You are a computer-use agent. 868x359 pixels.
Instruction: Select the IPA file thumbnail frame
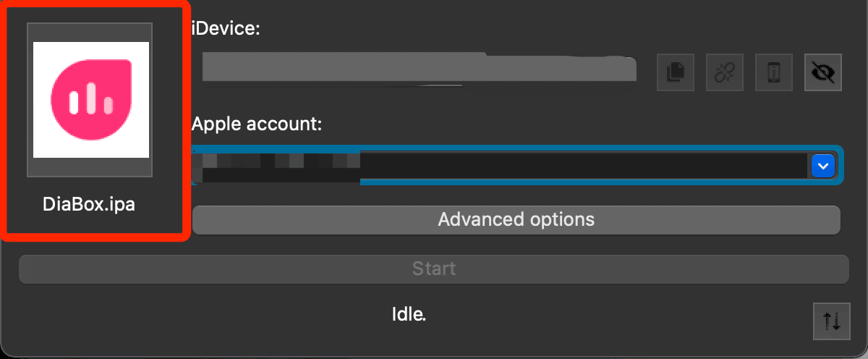90,100
